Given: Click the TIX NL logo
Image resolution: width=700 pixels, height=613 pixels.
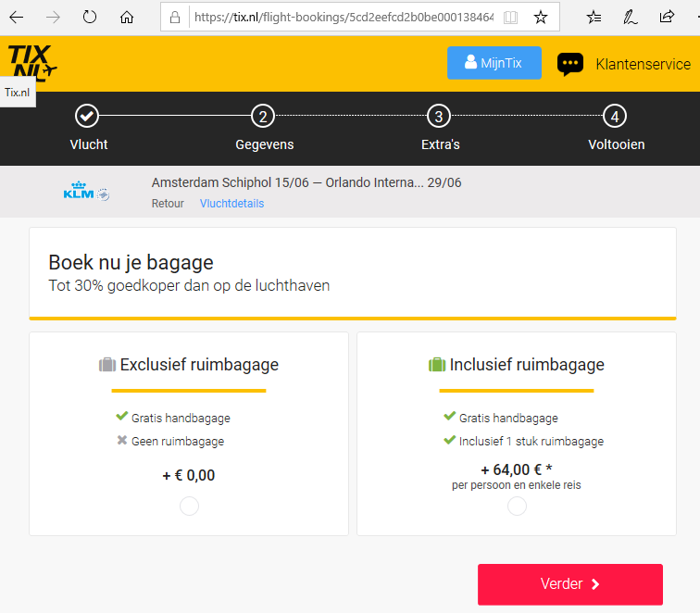Looking at the screenshot, I should [x=32, y=63].
